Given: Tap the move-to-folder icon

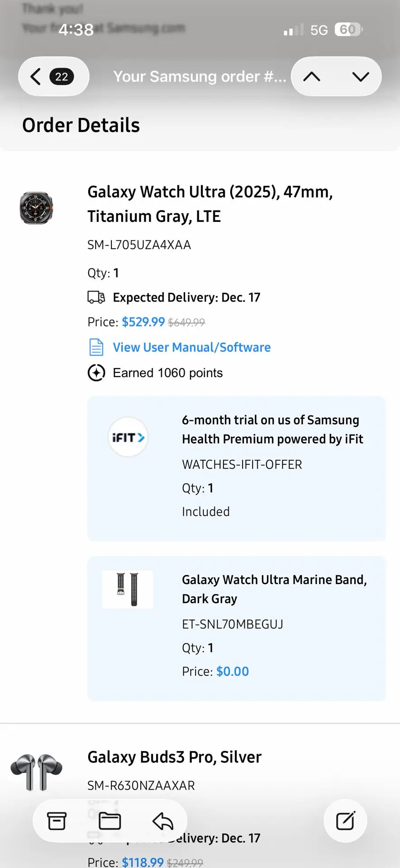Looking at the screenshot, I should pyautogui.click(x=110, y=821).
